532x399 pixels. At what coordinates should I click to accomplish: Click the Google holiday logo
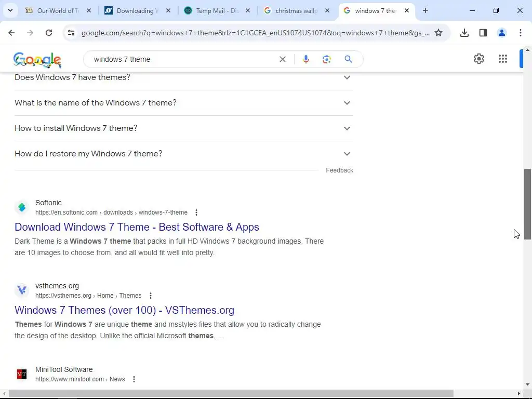37,60
